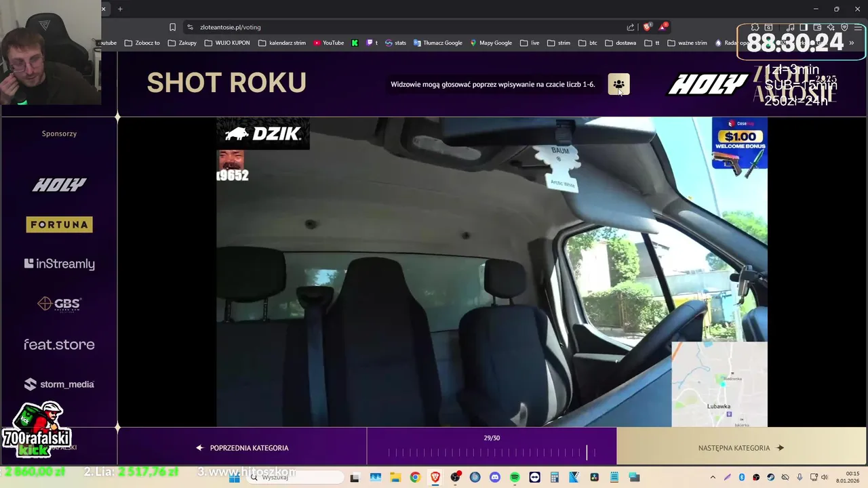Click the Steam tray icon
The width and height of the screenshot is (868, 488).
[x=770, y=477]
